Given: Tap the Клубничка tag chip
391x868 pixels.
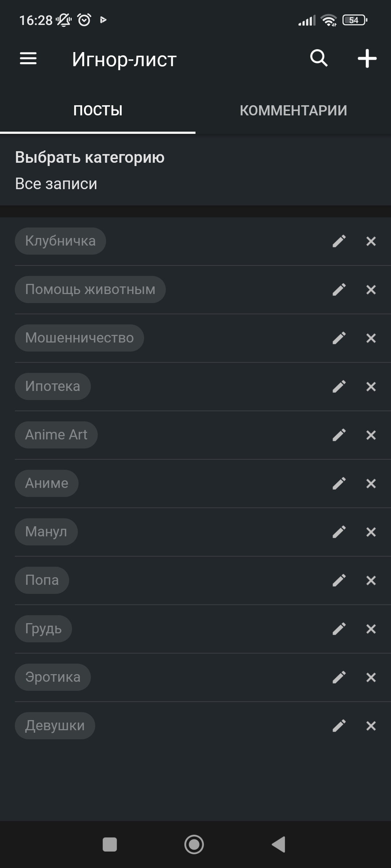Looking at the screenshot, I should pos(60,241).
